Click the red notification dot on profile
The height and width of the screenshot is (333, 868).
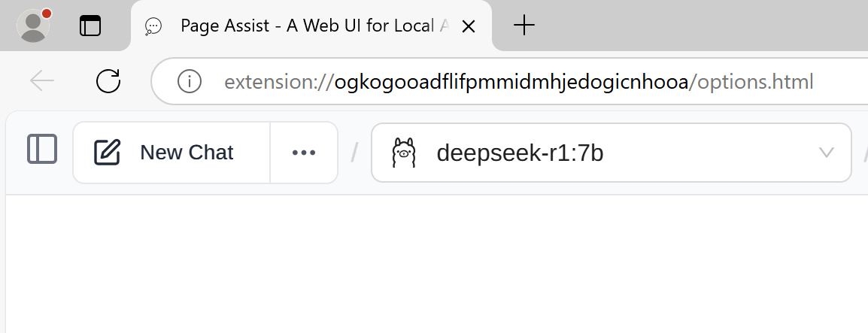(x=47, y=14)
